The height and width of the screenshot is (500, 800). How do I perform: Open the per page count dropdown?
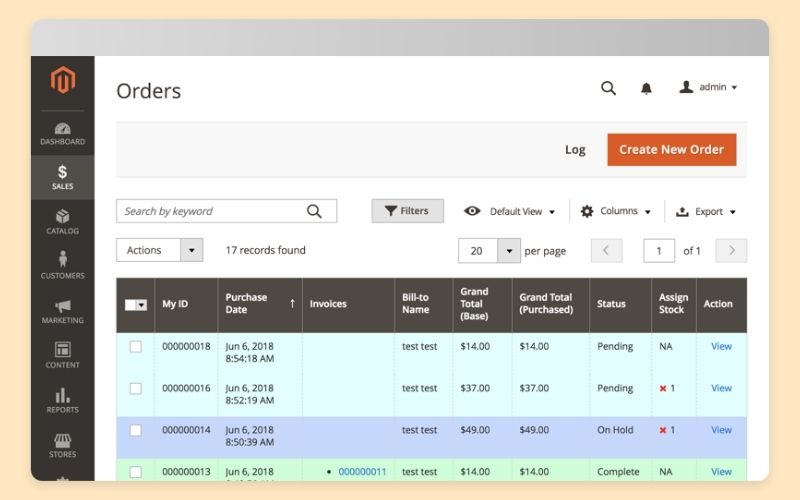point(509,251)
